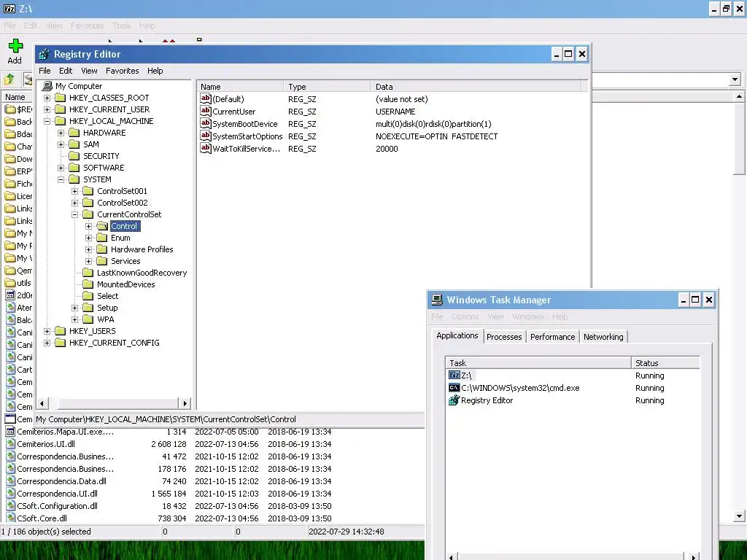
Task: Click the HKEY_CLASSES_ROOT folder icon
Action: click(60, 98)
